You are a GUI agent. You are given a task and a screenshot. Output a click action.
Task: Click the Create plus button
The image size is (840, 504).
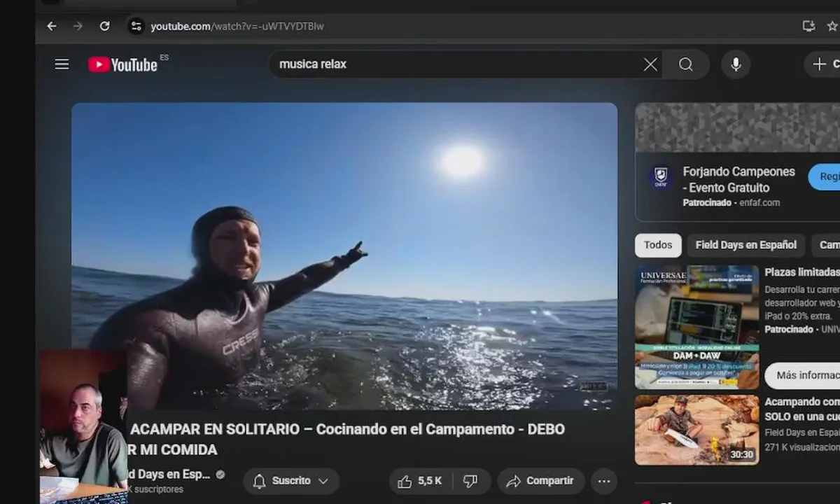(822, 64)
